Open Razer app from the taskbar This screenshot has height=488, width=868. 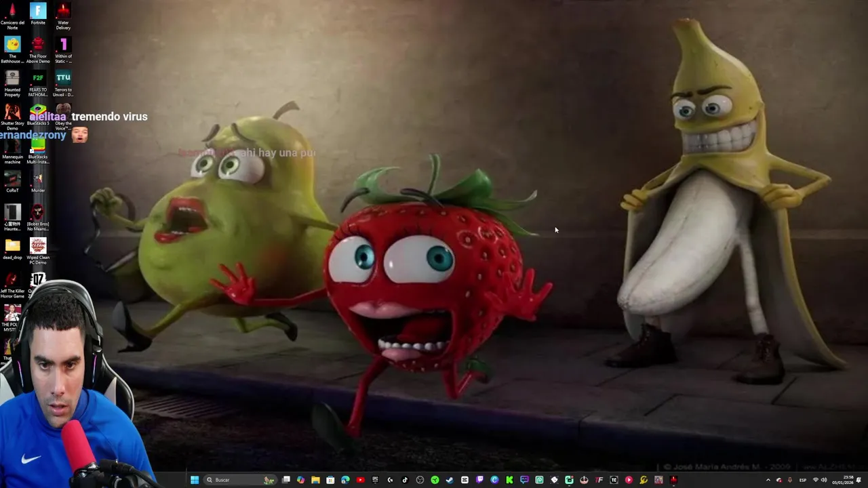pos(435,480)
